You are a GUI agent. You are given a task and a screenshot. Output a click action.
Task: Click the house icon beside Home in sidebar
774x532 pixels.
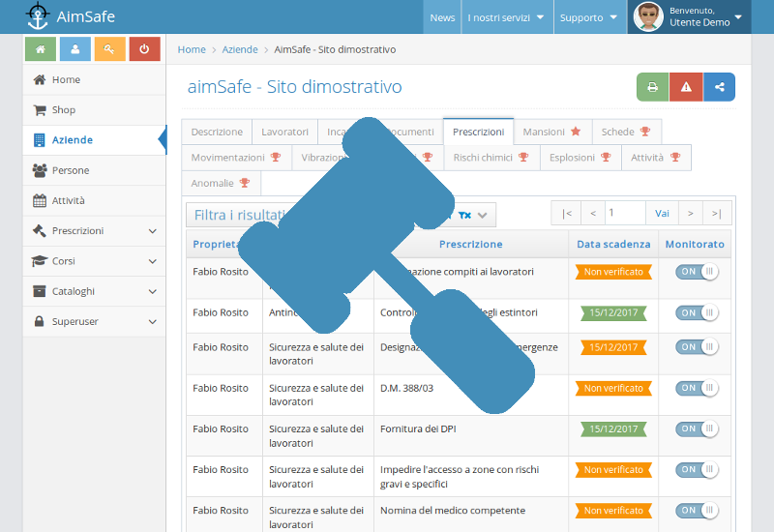coord(40,79)
